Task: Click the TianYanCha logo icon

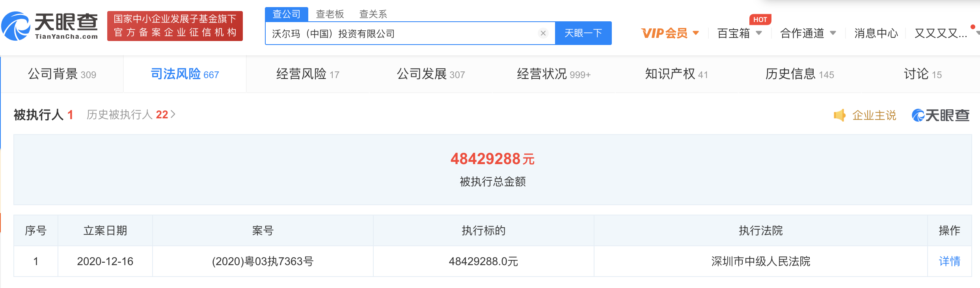Action: click(x=17, y=26)
